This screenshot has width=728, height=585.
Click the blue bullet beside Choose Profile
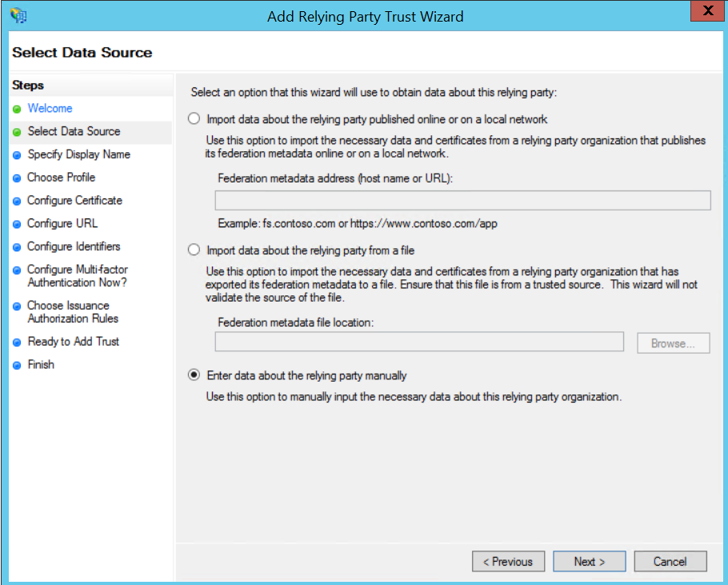point(17,178)
